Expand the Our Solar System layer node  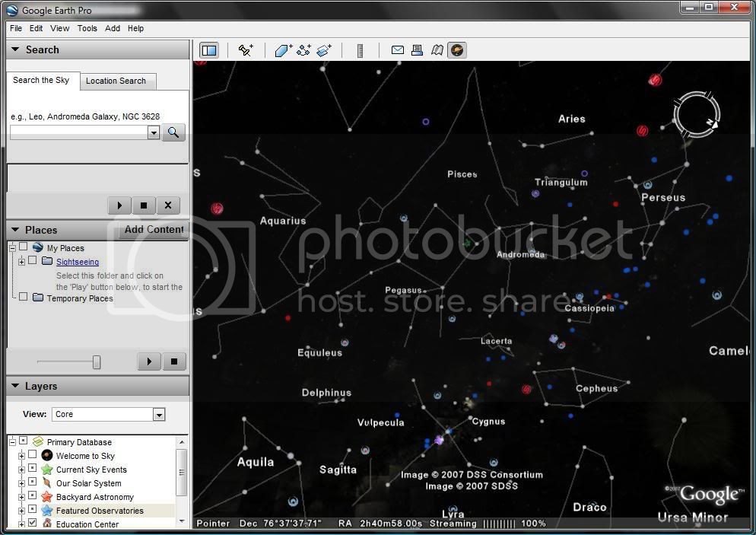point(22,483)
